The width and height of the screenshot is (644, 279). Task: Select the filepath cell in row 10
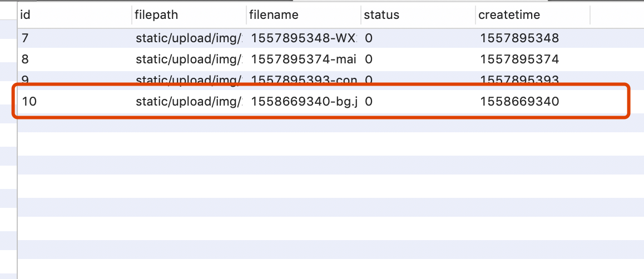coord(189,101)
